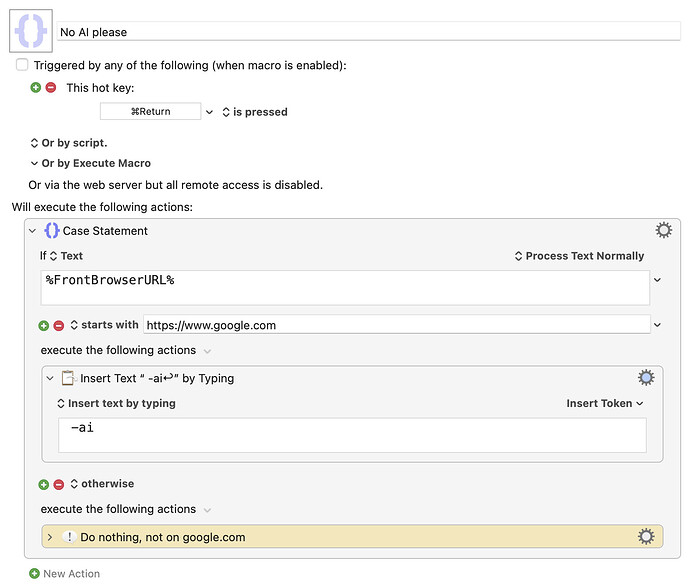Expand the Do nothing comment action
This screenshot has height=588, width=690.
[50, 537]
